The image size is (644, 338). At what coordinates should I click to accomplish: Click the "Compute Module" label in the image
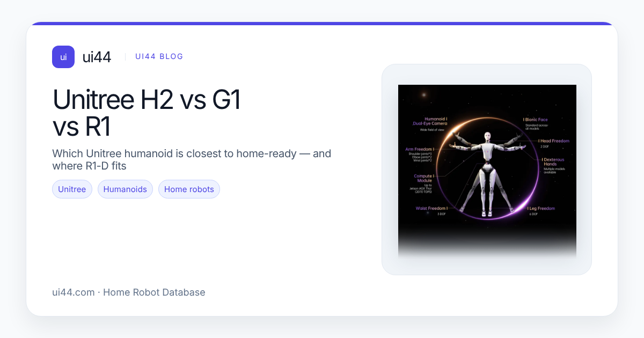(x=423, y=178)
